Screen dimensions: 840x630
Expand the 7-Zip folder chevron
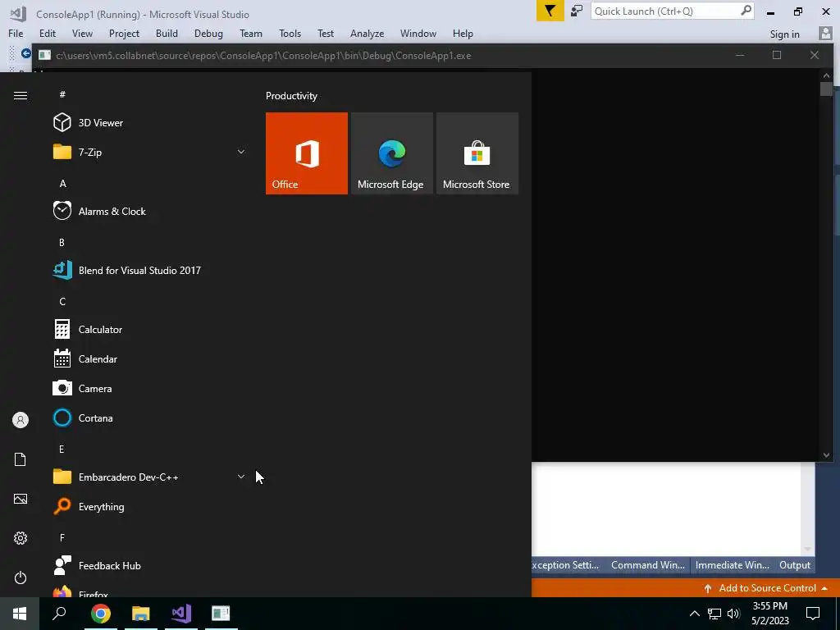241,152
